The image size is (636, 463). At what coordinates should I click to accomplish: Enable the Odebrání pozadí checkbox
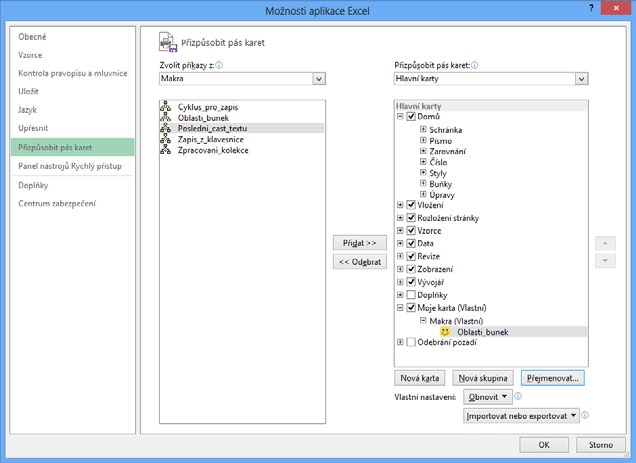point(411,342)
